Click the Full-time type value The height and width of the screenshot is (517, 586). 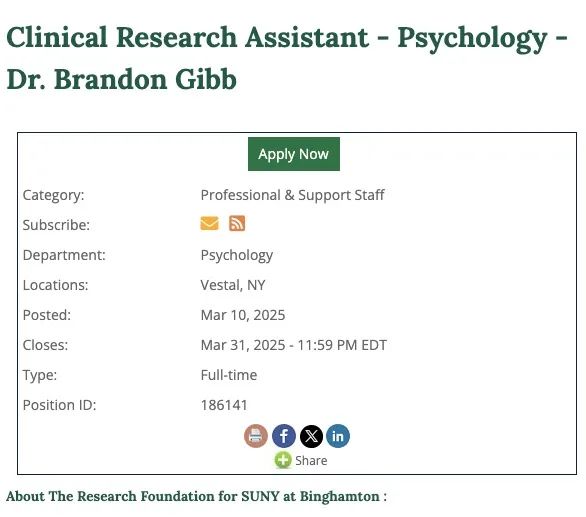[229, 375]
